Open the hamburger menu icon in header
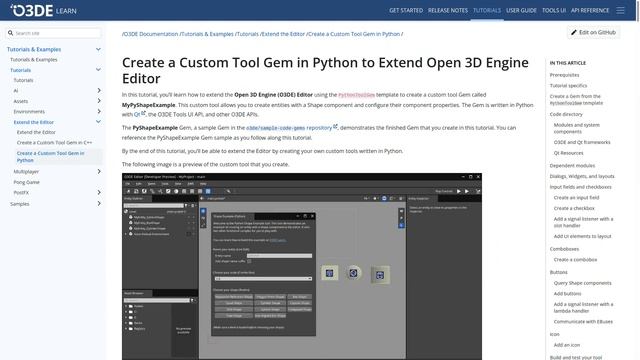This screenshot has width=640, height=360. [620, 10]
